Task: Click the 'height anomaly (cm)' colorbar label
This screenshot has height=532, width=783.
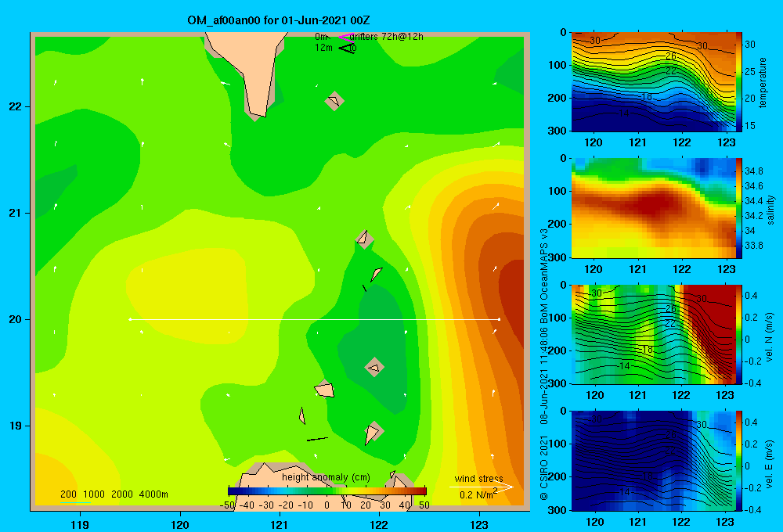Action: click(326, 477)
